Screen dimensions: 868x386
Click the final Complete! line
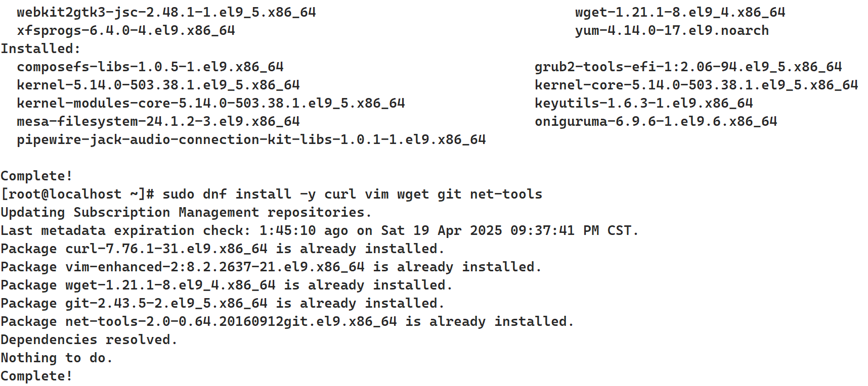pyautogui.click(x=36, y=376)
